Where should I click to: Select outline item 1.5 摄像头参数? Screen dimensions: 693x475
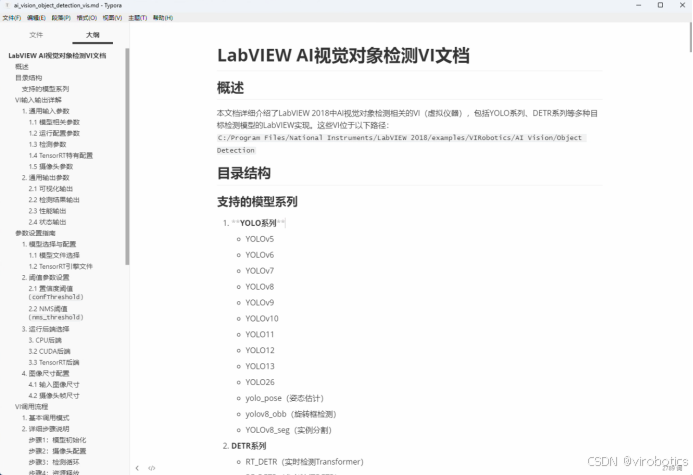tap(51, 166)
